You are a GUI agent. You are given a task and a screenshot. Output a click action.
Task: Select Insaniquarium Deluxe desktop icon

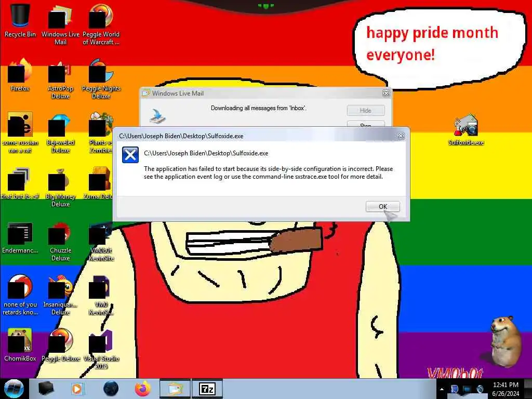60,295
